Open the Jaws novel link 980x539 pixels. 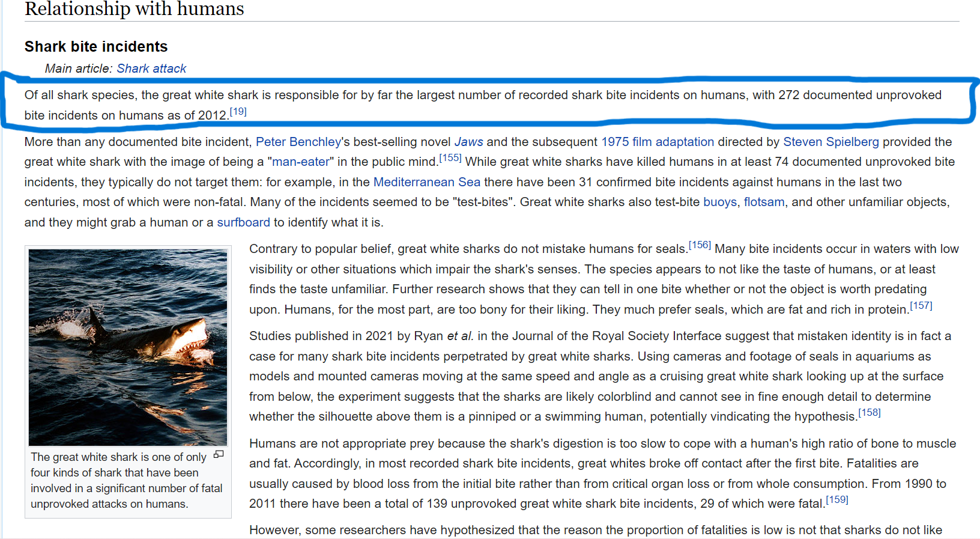[468, 142]
